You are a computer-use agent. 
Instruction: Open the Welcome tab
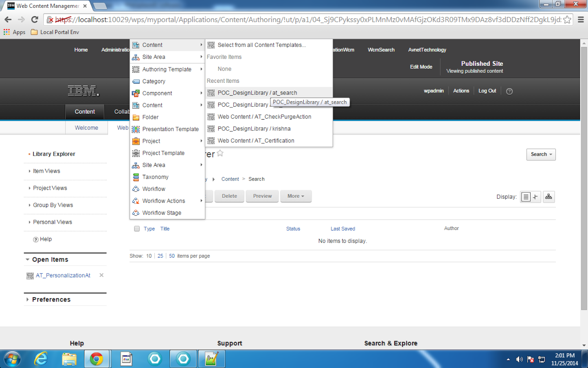point(86,128)
